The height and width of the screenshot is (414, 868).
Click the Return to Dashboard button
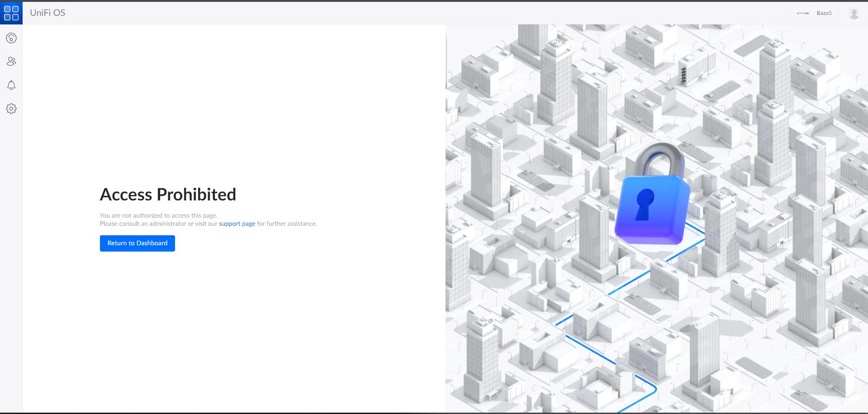138,243
